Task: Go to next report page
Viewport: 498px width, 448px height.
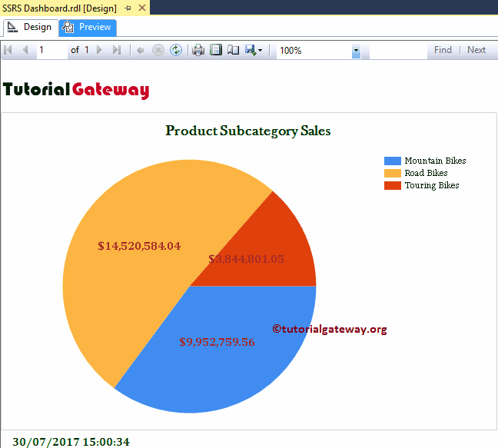Action: (99, 50)
